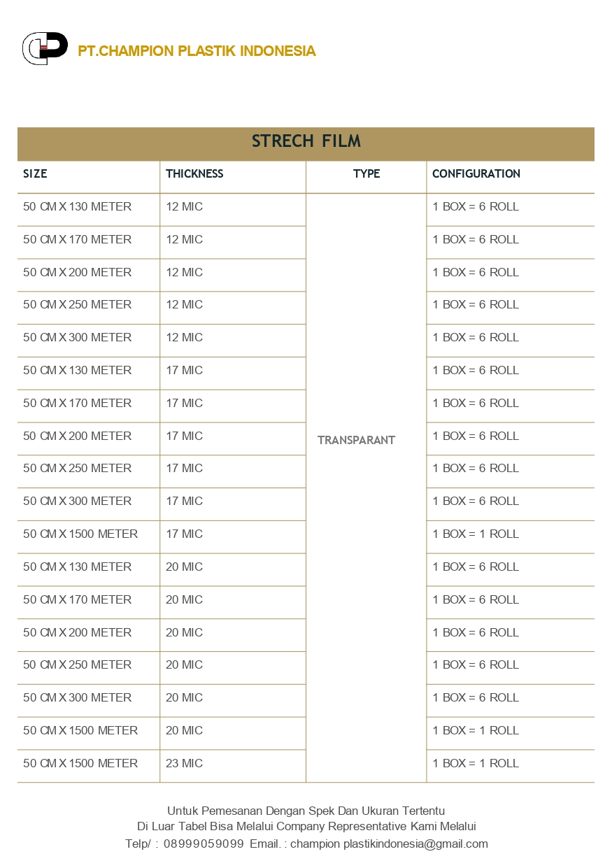Click the STRECH FILM table title
This screenshot has height=868, width=612.
[306, 141]
